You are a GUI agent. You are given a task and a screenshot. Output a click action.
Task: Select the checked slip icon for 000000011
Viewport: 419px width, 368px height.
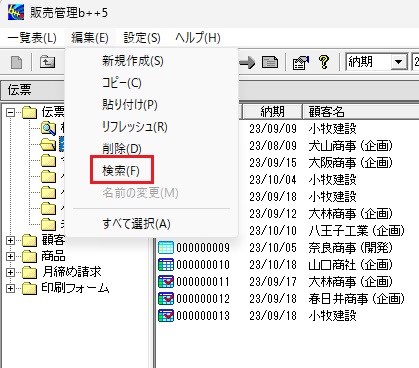coord(166,282)
